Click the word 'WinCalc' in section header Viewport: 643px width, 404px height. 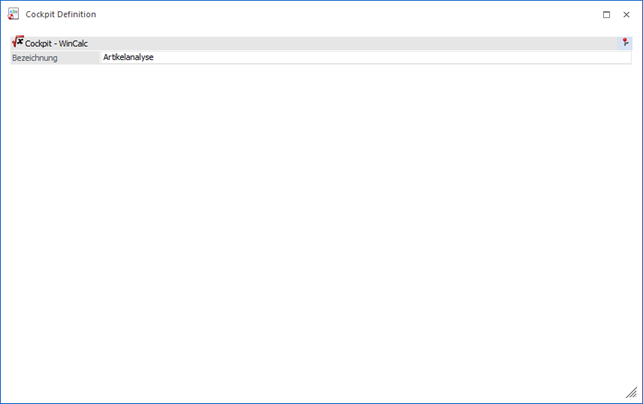coord(73,44)
